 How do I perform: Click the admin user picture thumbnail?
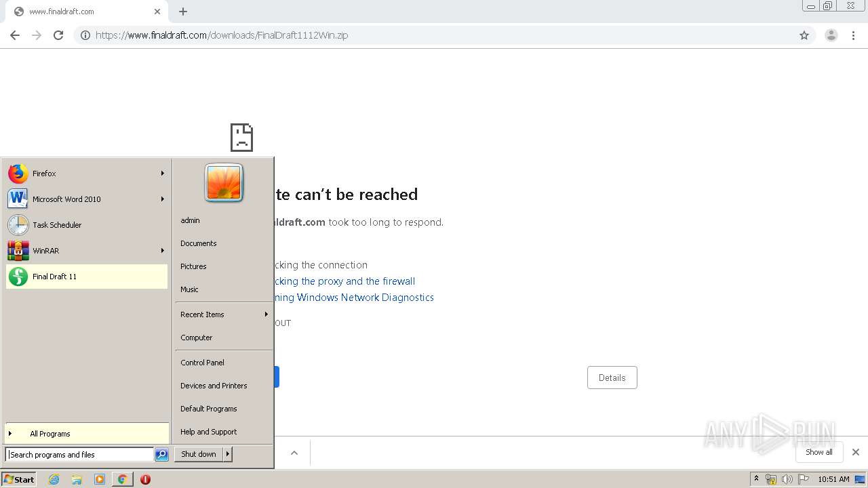pos(224,183)
